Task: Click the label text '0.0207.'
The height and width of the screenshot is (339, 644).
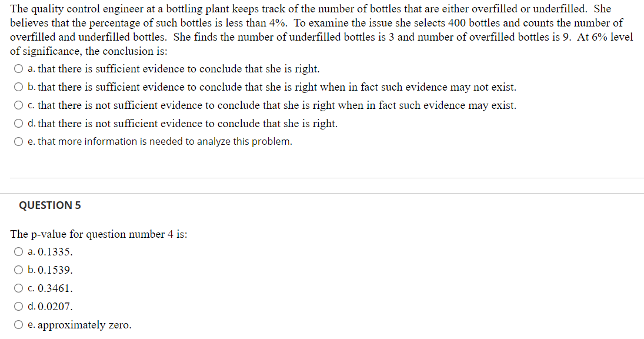Action: click(x=55, y=307)
